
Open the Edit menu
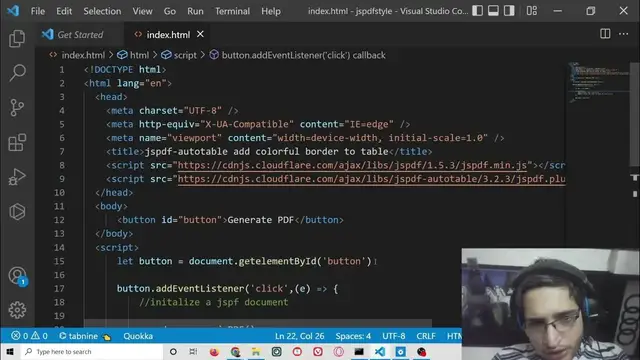pos(64,11)
